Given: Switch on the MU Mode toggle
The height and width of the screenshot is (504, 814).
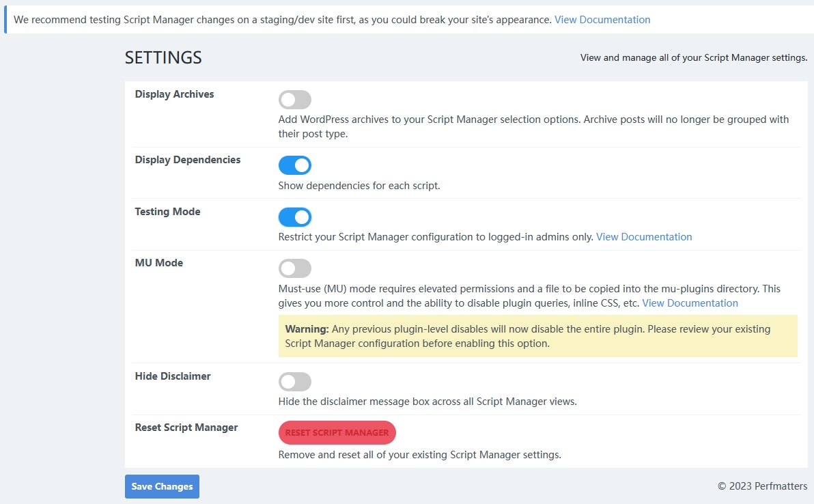Looking at the screenshot, I should tap(294, 268).
